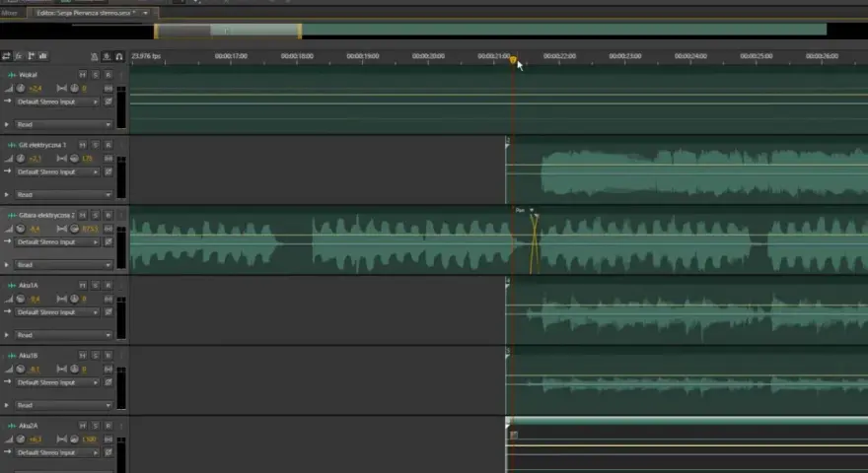Toggle the snapping magnet icon
Image resolution: width=868 pixels, height=473 pixels.
coord(119,56)
